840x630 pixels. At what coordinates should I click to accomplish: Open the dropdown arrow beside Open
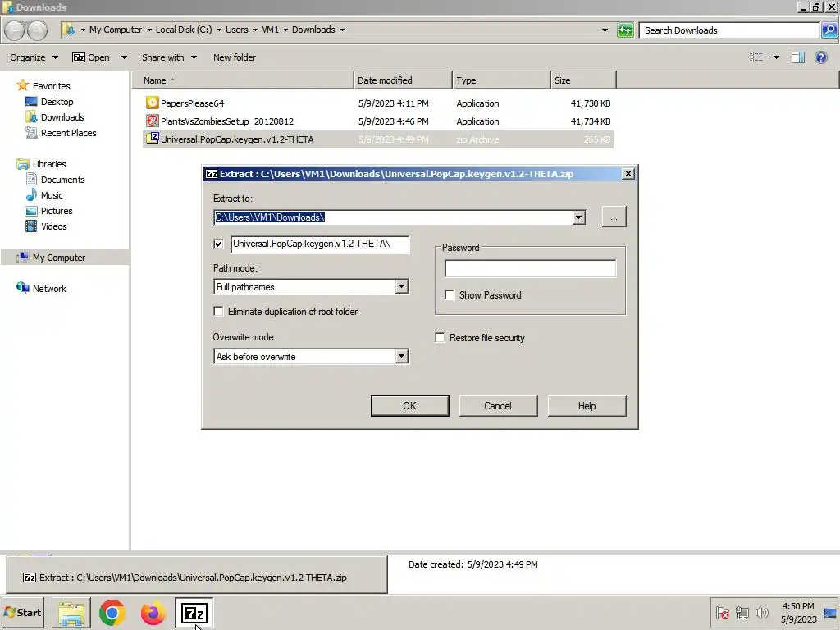click(125, 57)
